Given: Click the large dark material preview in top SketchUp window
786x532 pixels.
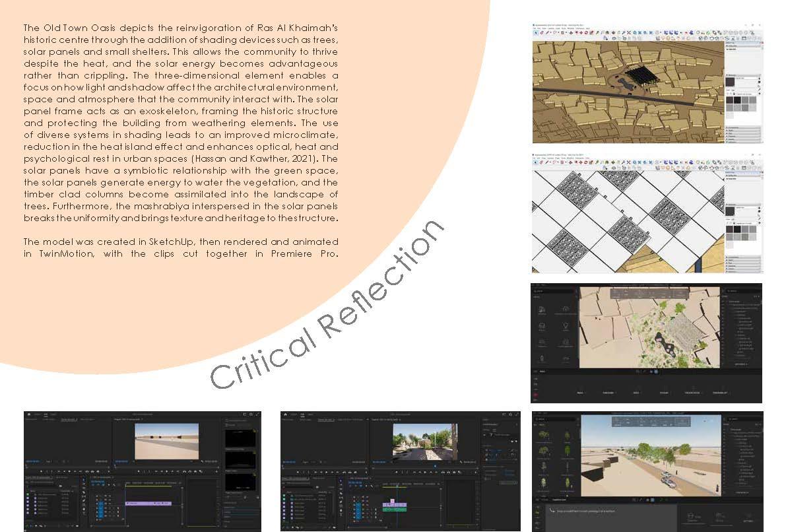Looking at the screenshot, I should click(730, 82).
